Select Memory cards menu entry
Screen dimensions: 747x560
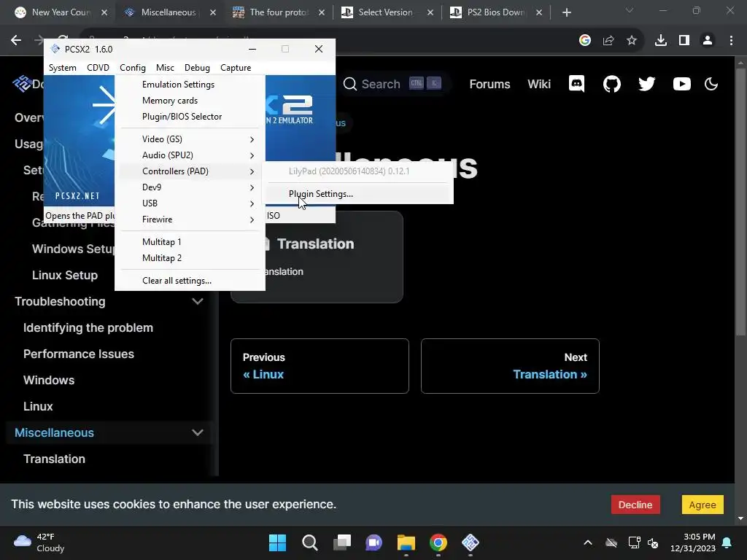pos(190,101)
